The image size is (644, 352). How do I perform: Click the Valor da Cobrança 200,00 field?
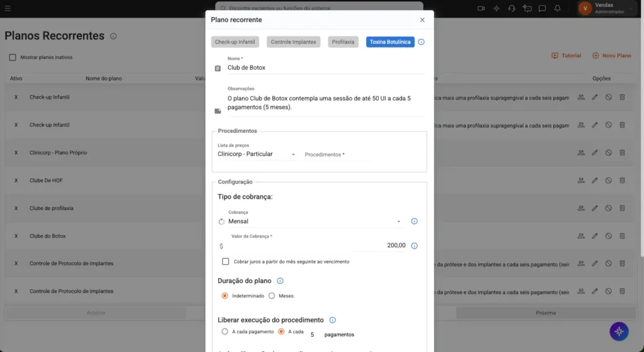point(318,245)
